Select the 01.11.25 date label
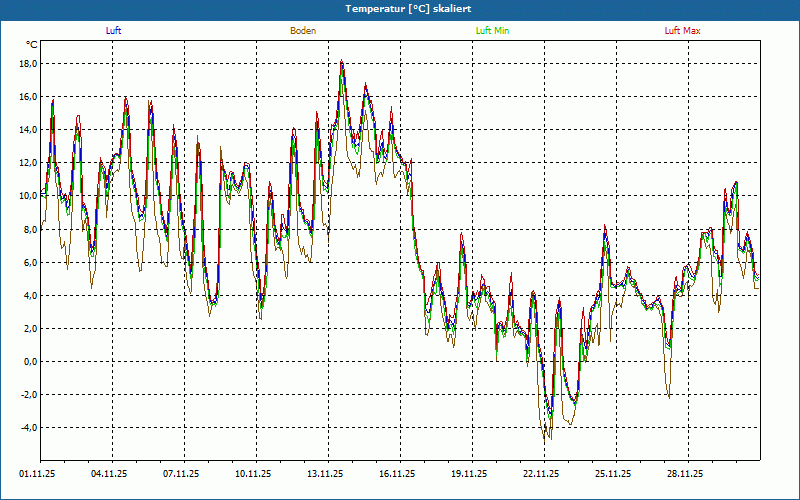 36,474
